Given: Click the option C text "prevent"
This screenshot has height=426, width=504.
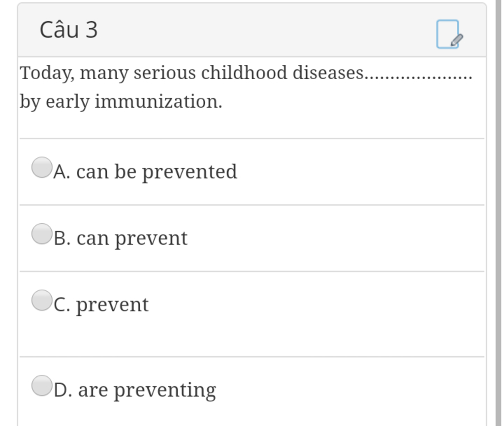Looking at the screenshot, I should coord(112,304).
